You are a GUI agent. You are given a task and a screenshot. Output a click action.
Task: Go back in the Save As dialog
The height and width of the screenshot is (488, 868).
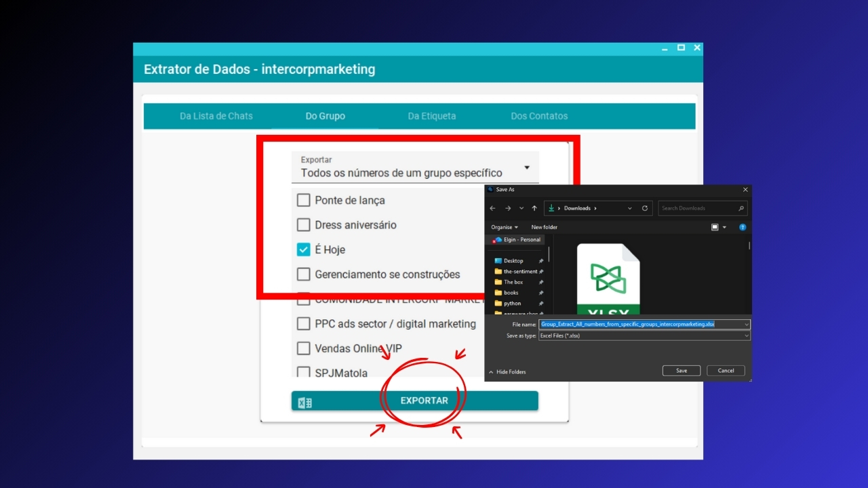tap(493, 208)
